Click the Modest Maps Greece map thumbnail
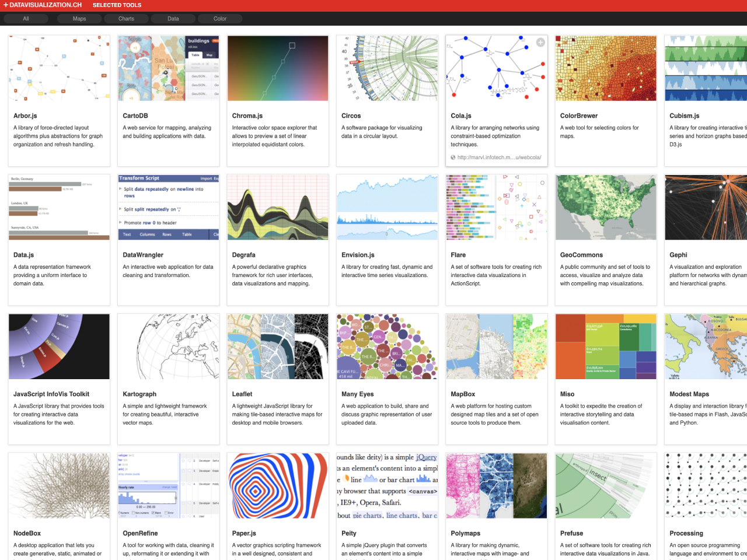Viewport: 747px width, 560px height. click(706, 346)
